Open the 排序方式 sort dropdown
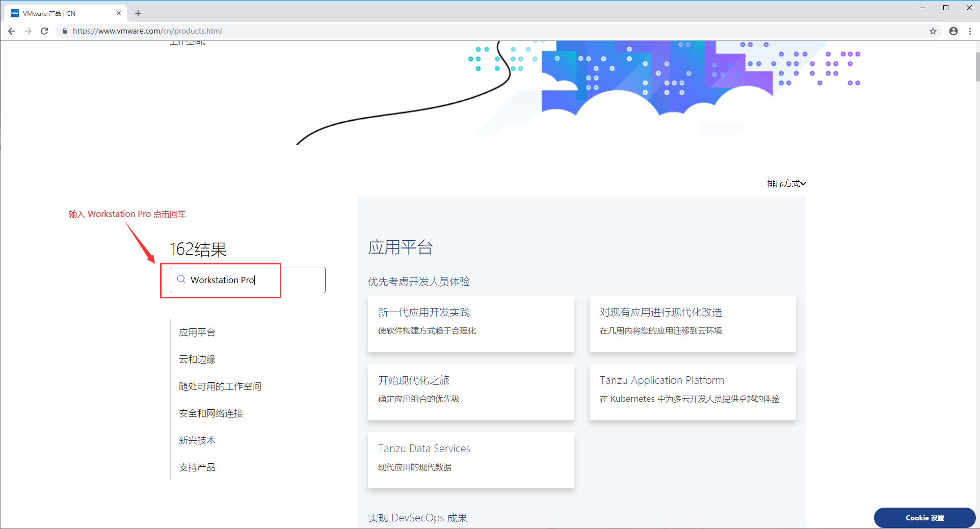 [786, 184]
